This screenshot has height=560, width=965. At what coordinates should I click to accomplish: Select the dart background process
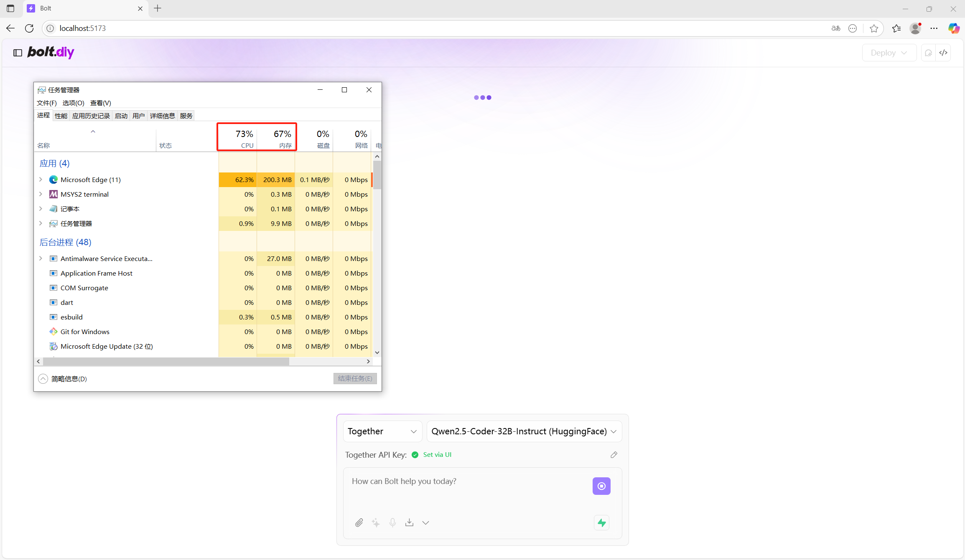(x=203, y=302)
